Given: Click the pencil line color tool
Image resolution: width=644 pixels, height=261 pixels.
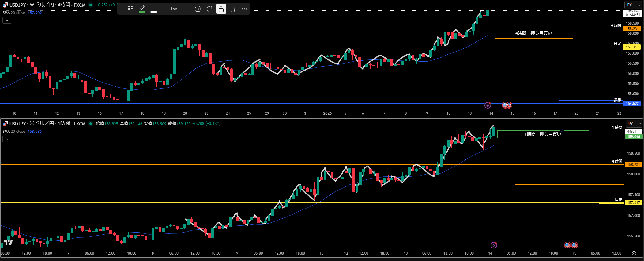Looking at the screenshot, I should [x=142, y=9].
